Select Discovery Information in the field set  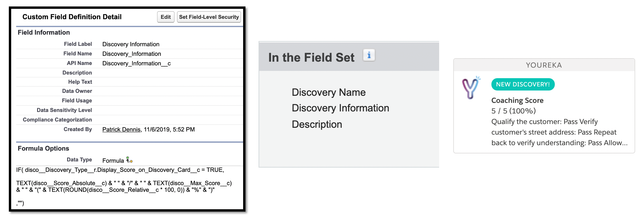point(340,108)
